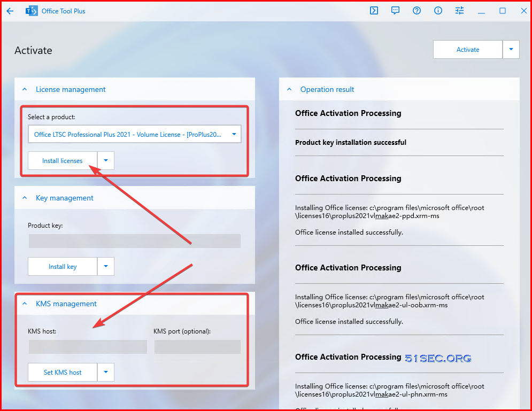532x411 pixels.
Task: Open the Select a product combo box
Action: (x=134, y=134)
